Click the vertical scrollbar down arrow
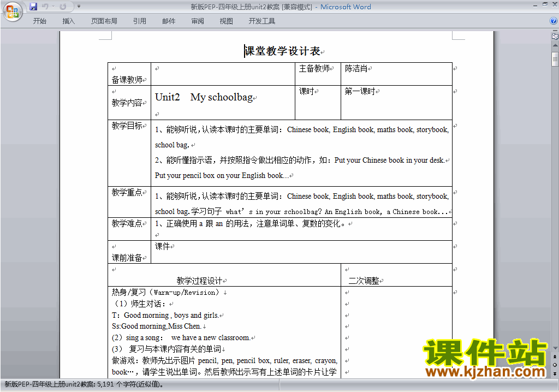The image size is (559, 392). pos(555,348)
